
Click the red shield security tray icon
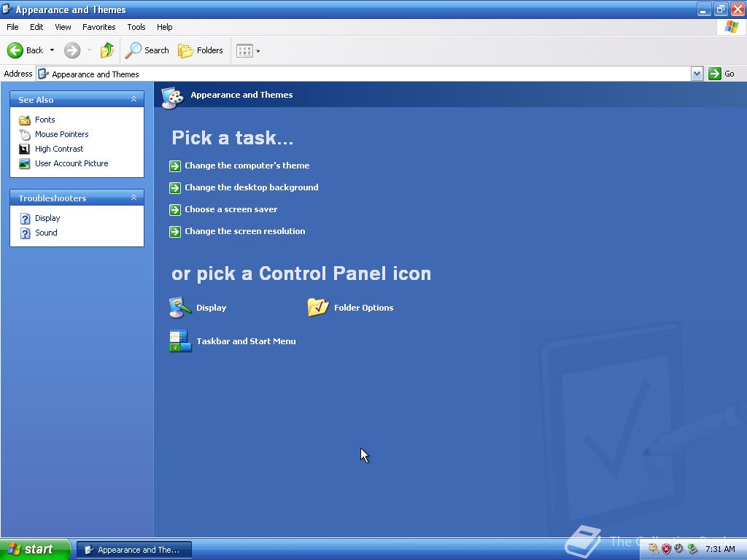click(666, 550)
